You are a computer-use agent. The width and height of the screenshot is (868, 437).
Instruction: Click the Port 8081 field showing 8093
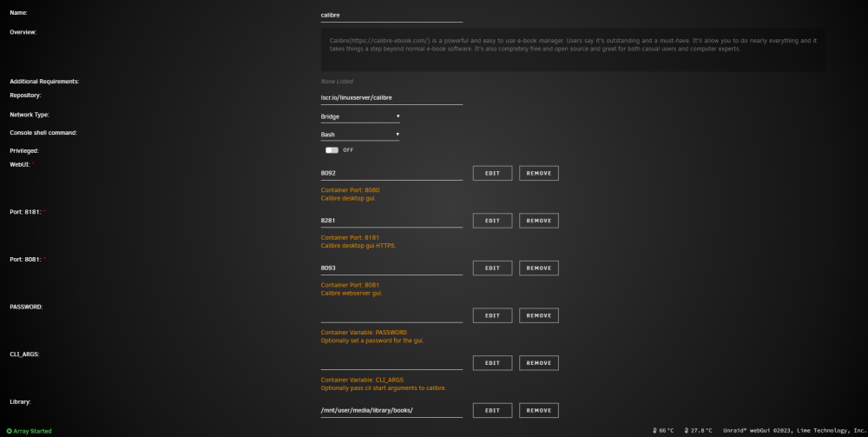tap(391, 268)
